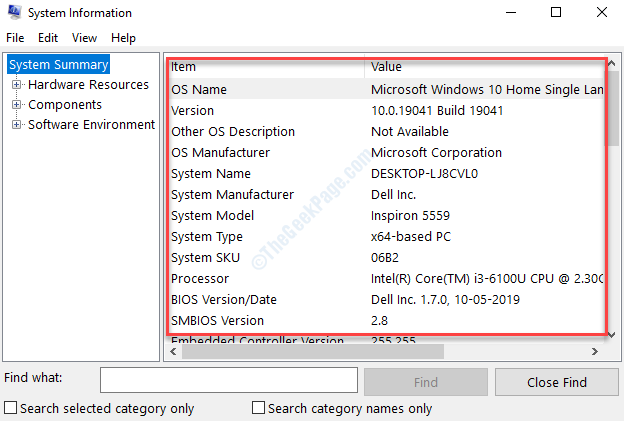624x421 pixels.
Task: Select the Hardware Resources tree item
Action: (x=88, y=84)
